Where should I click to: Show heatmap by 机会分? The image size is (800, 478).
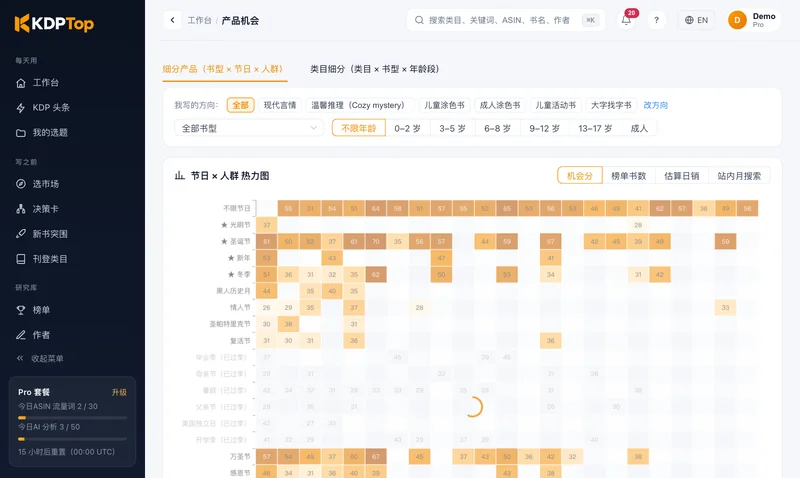pos(580,175)
